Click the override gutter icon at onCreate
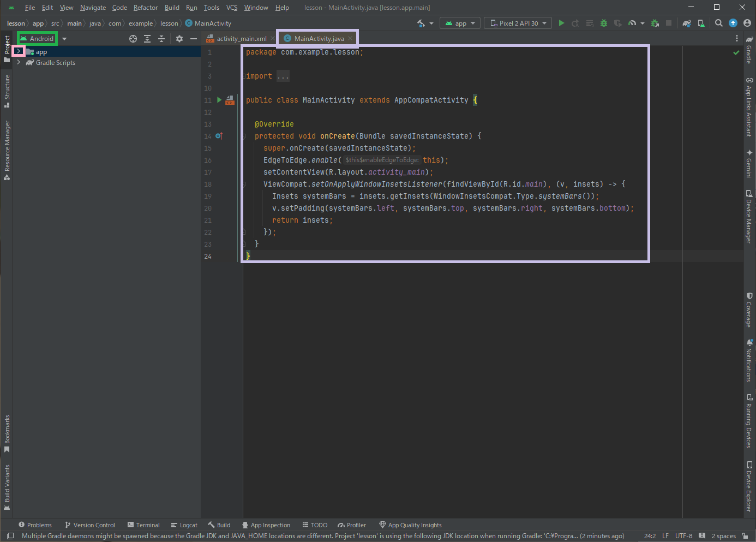Viewport: 756px width, 542px height. 219,136
